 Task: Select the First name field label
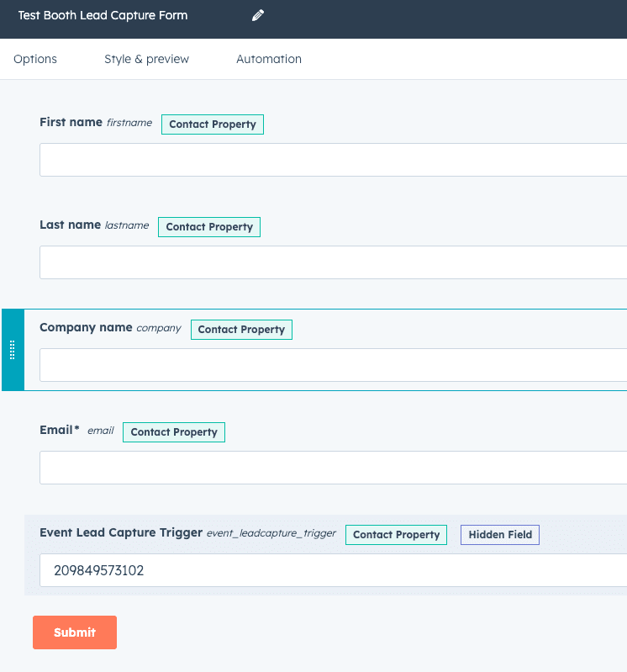pyautogui.click(x=71, y=122)
